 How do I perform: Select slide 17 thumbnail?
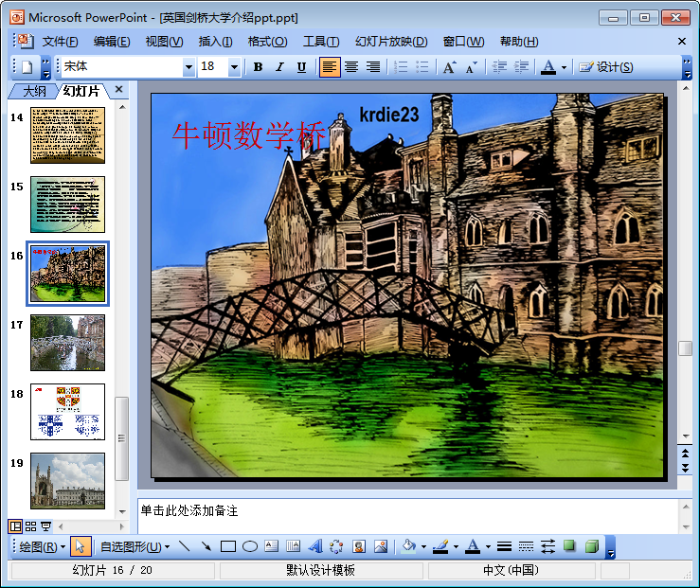click(x=67, y=343)
